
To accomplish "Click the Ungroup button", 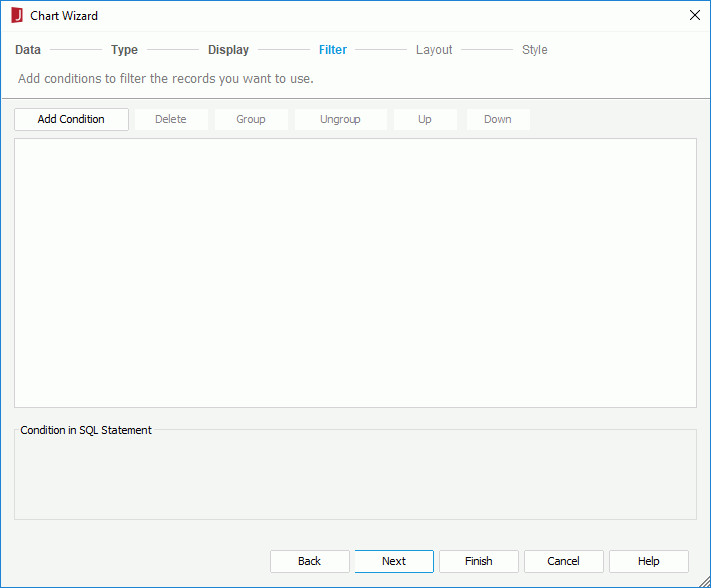I will pyautogui.click(x=341, y=119).
